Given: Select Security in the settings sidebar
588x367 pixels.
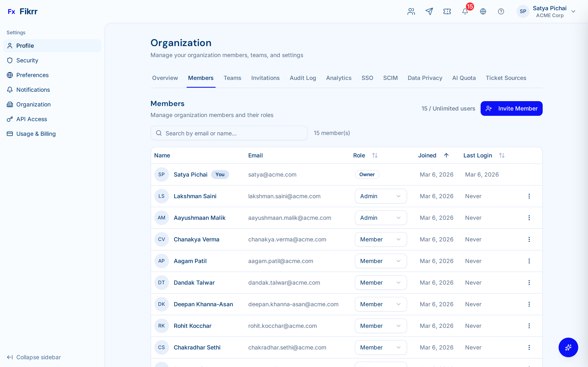Looking at the screenshot, I should [27, 60].
